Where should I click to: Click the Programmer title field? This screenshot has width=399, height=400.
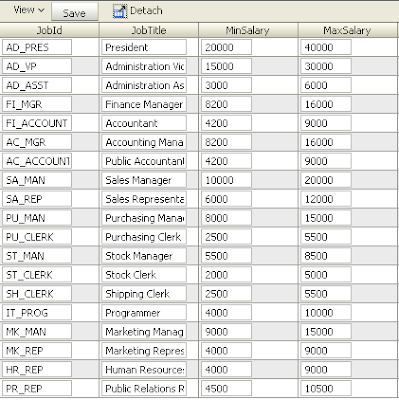pyautogui.click(x=144, y=313)
